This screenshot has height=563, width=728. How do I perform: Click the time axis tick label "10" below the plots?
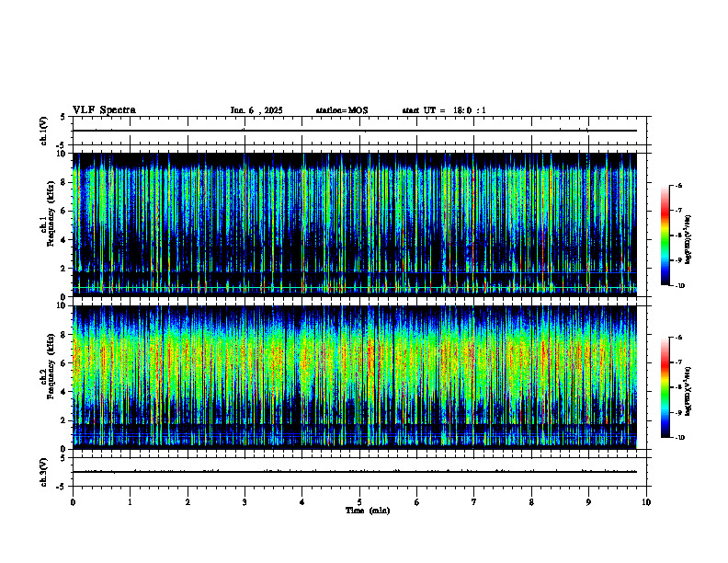646,502
